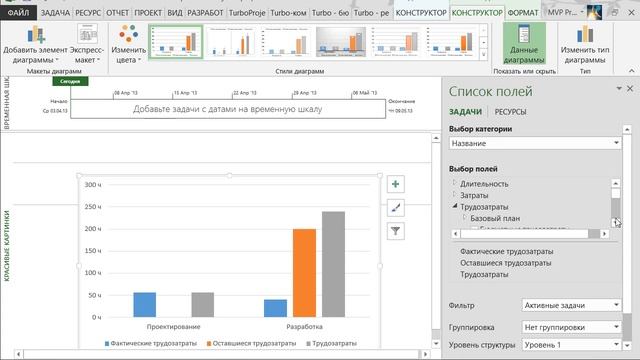Click report area scroll up arrow
Viewport: 640px width, 360px height.
click(436, 138)
